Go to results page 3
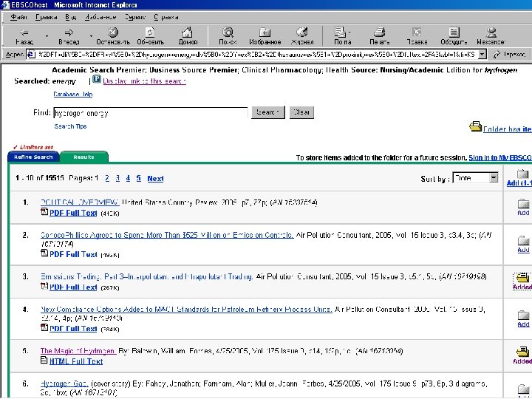This screenshot has width=532, height=399. pyautogui.click(x=117, y=178)
